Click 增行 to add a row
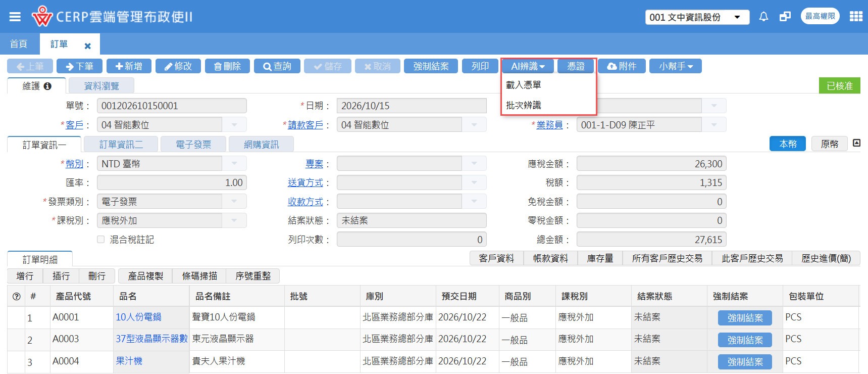868x374 pixels. pos(25,276)
